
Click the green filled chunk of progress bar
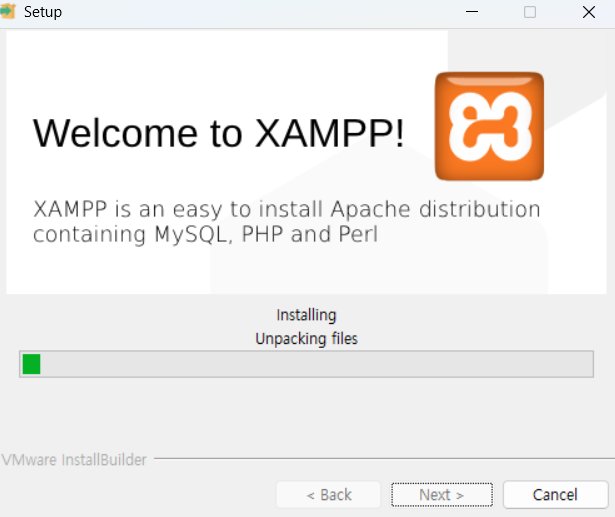(x=31, y=364)
